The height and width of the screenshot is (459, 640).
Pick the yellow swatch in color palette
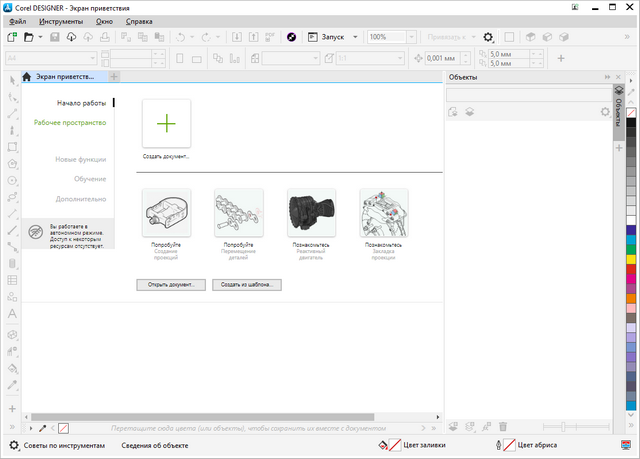631,260
